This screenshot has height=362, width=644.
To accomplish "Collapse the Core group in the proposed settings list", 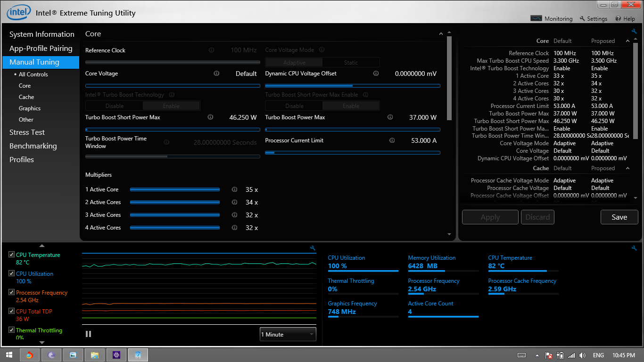I will click(x=627, y=41).
